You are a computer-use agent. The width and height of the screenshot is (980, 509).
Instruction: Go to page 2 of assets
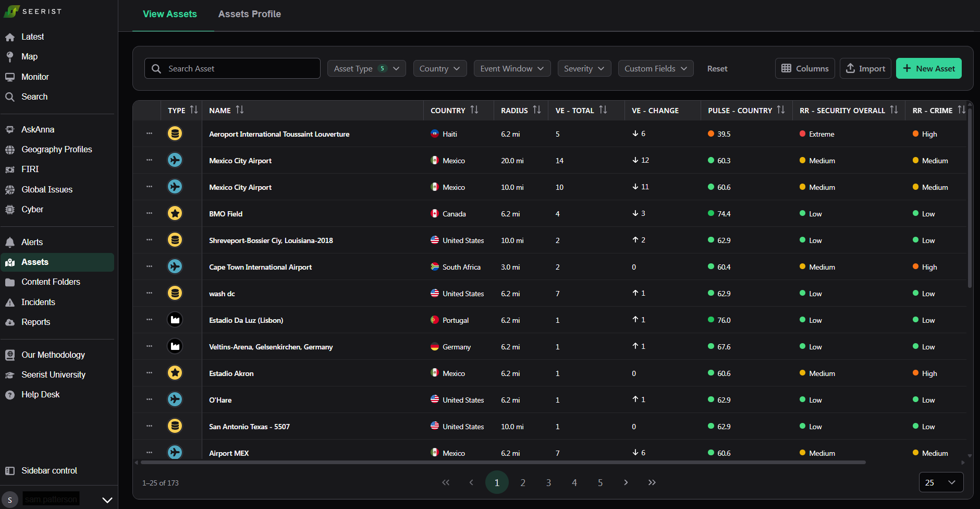[523, 482]
